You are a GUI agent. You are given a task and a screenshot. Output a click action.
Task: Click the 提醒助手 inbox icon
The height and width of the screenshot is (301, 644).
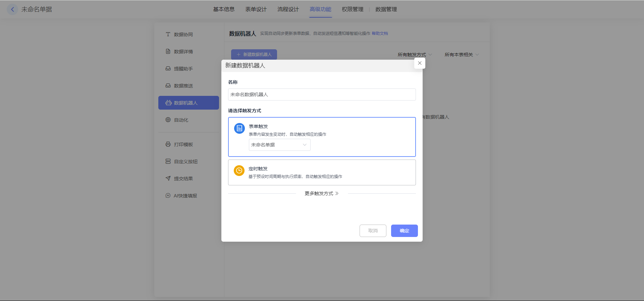168,68
